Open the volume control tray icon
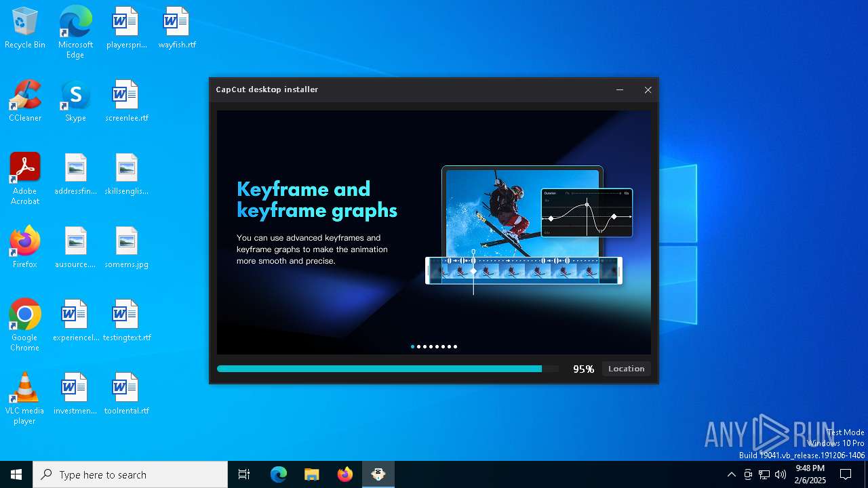Screen dimensions: 868x488 (x=781, y=474)
